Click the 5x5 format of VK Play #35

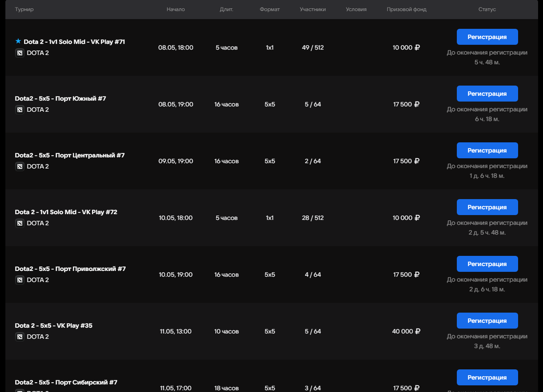pos(269,331)
